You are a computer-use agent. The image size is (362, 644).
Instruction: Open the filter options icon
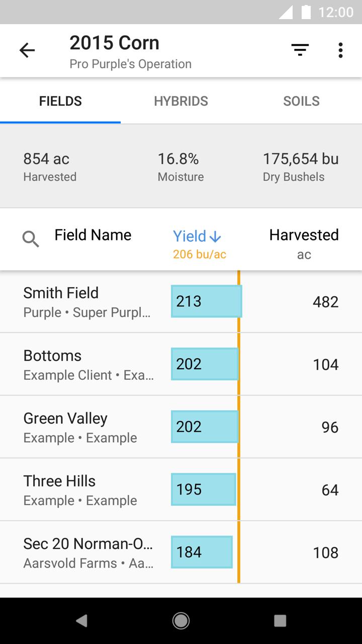click(x=300, y=50)
